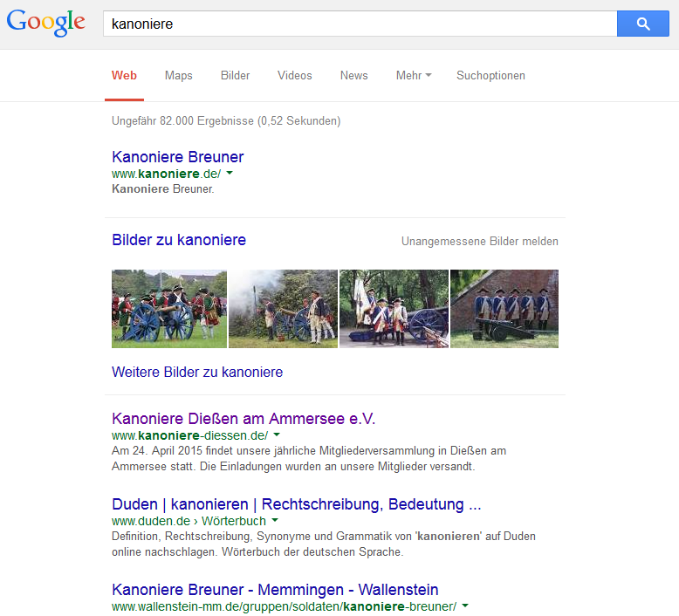Open Suchoptionen search tools

point(490,75)
